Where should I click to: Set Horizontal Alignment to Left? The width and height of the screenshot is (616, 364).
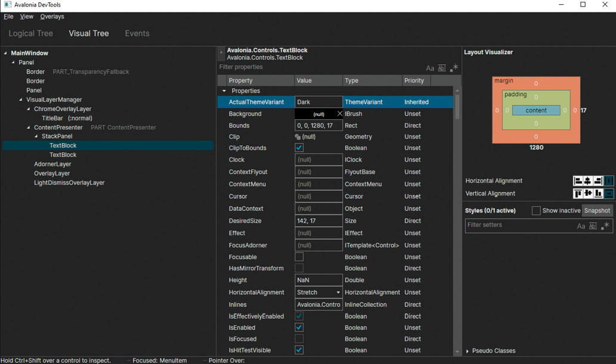578,181
